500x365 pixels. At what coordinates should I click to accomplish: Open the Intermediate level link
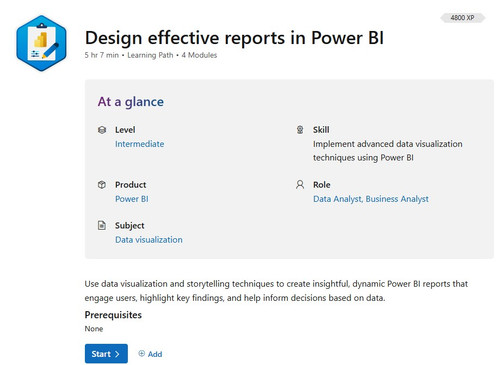(x=140, y=144)
